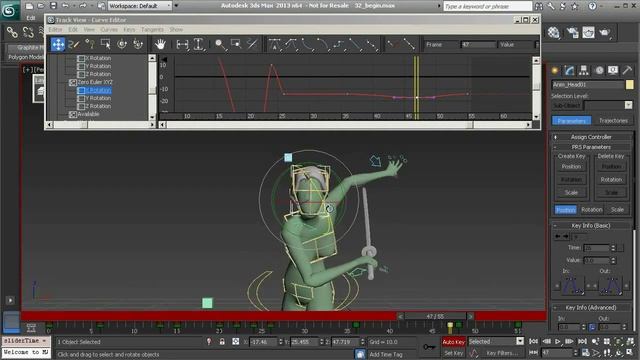
Task: Click the Frame input field in Curve Editor
Action: click(478, 44)
